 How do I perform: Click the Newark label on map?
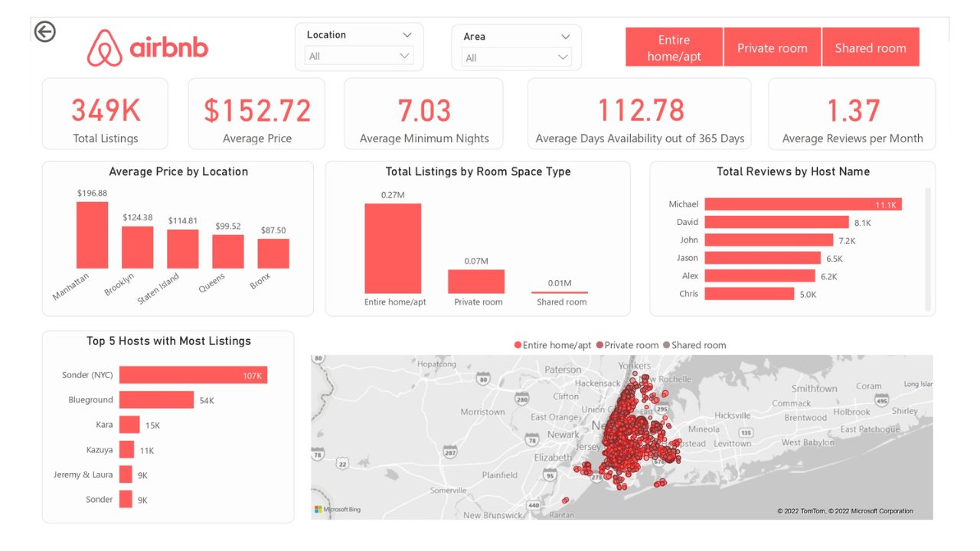[563, 435]
